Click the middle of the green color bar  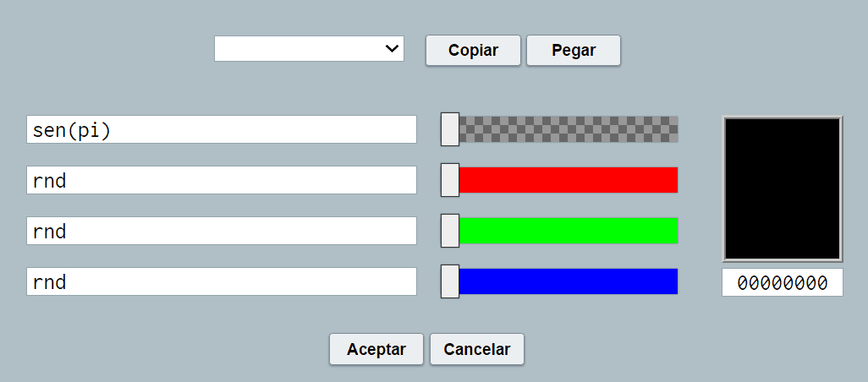pyautogui.click(x=569, y=231)
